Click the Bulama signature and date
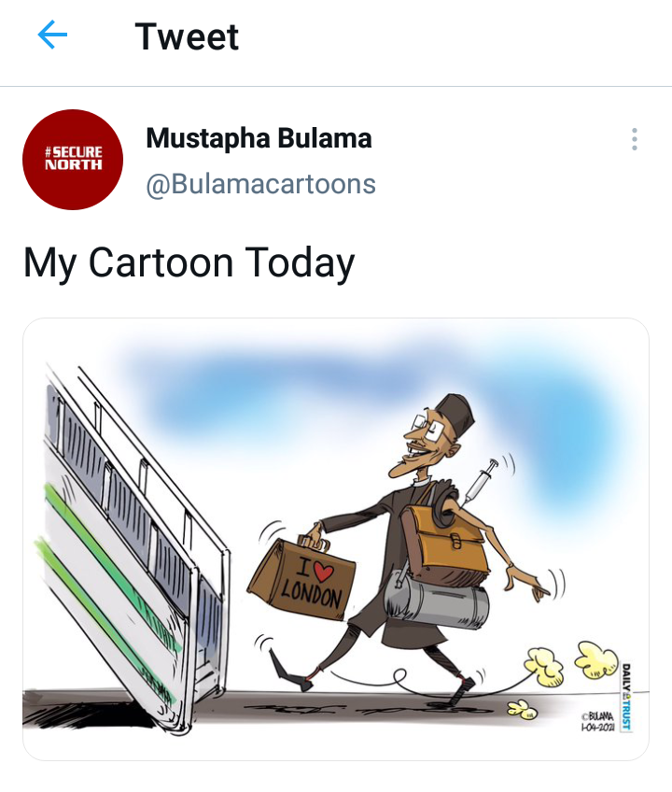 tap(597, 722)
